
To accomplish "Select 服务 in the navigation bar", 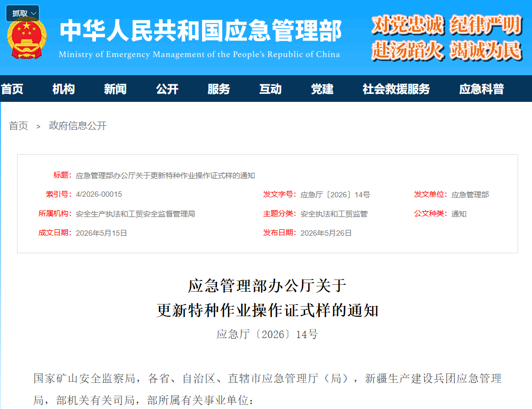I will [219, 89].
